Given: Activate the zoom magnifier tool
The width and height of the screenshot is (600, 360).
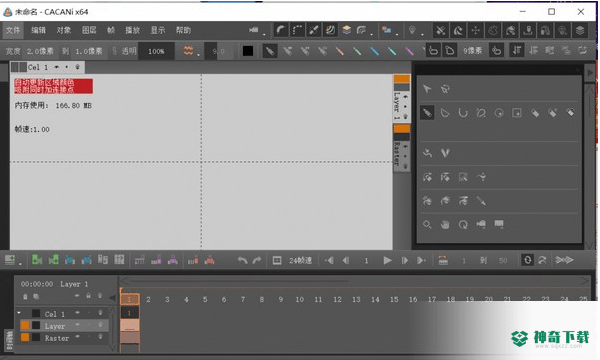Looking at the screenshot, I should (427, 225).
